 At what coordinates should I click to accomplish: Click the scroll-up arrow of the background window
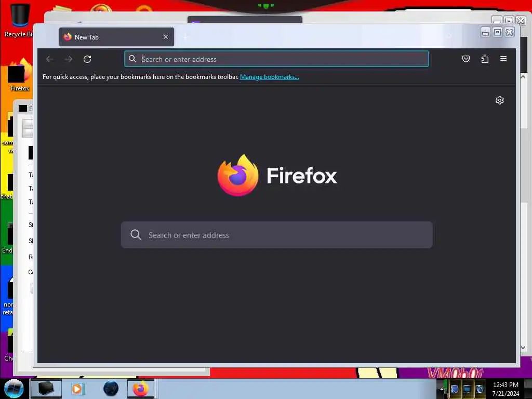click(x=523, y=77)
